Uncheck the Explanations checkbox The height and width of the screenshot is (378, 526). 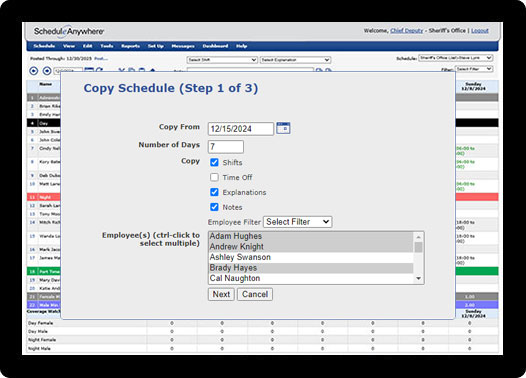[214, 192]
